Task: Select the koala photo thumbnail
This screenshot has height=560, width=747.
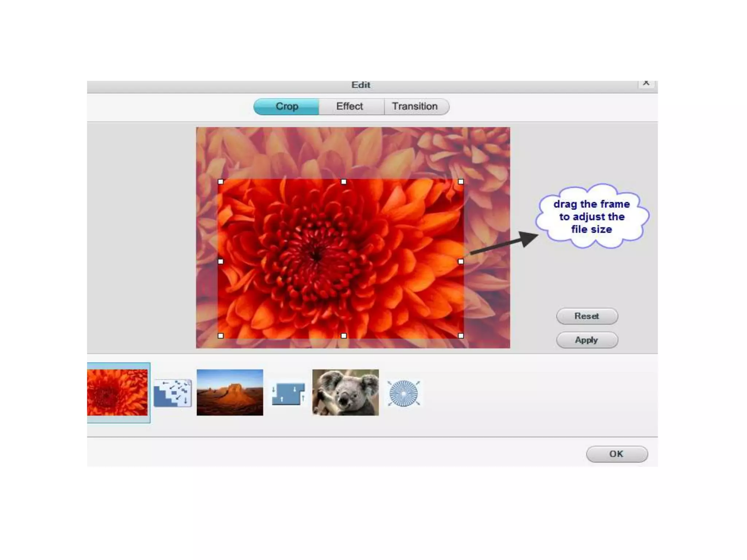Action: [345, 392]
